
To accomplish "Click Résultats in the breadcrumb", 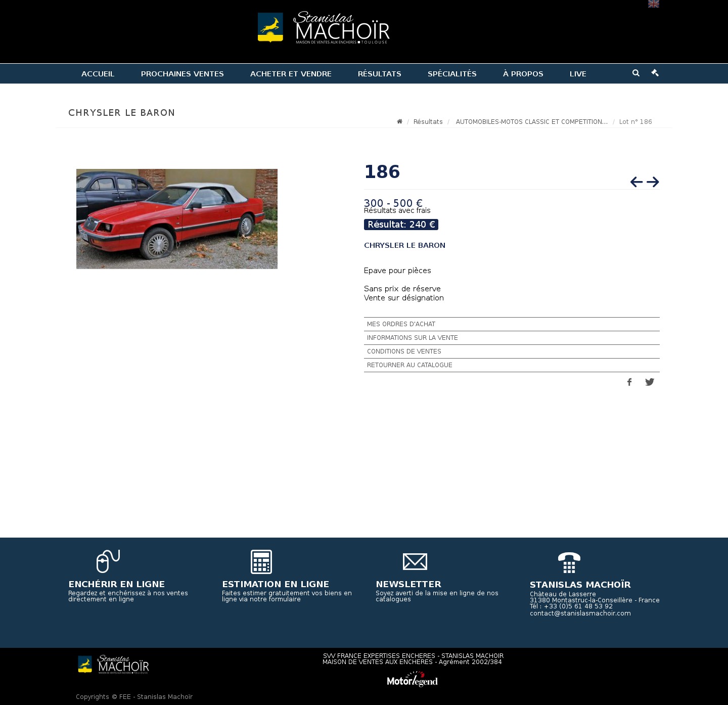I will [428, 122].
